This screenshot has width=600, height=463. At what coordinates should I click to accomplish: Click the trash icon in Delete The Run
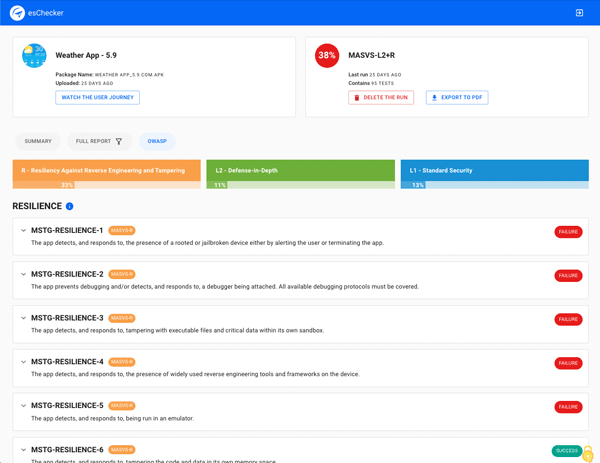point(357,98)
